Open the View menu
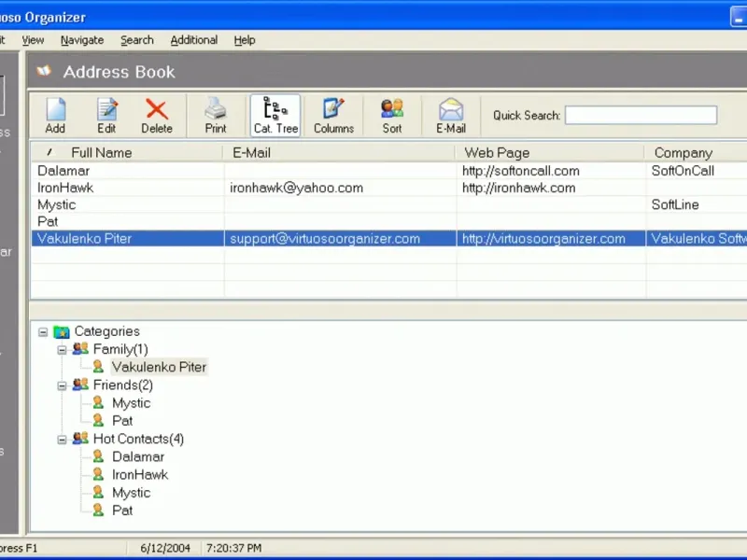The width and height of the screenshot is (747, 560). pos(33,40)
